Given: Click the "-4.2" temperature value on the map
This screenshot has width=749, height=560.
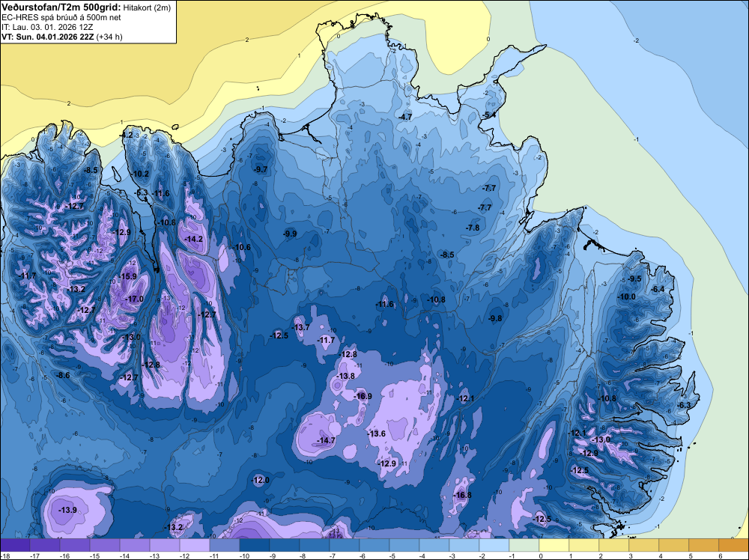Looking at the screenshot, I should pyautogui.click(x=126, y=135).
